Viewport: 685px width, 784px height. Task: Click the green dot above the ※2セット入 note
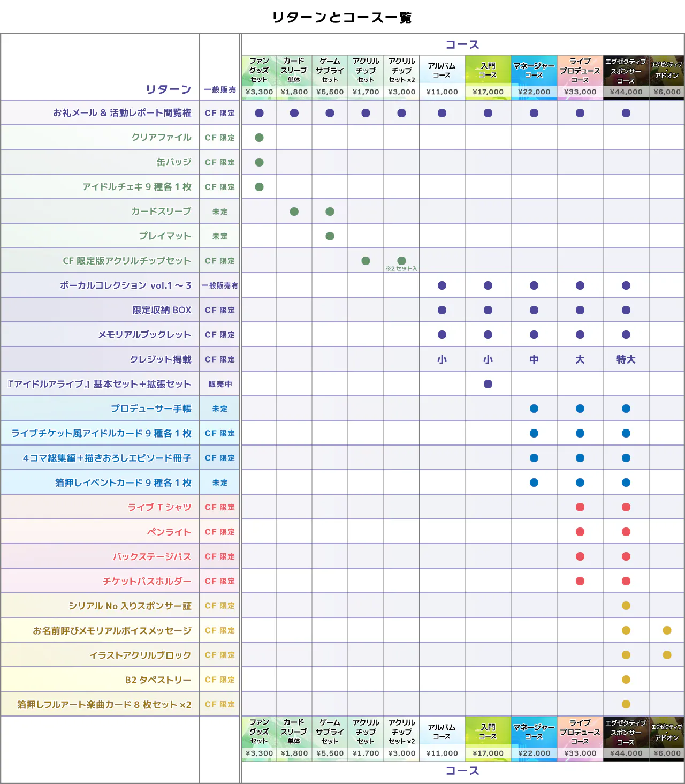pos(402,261)
